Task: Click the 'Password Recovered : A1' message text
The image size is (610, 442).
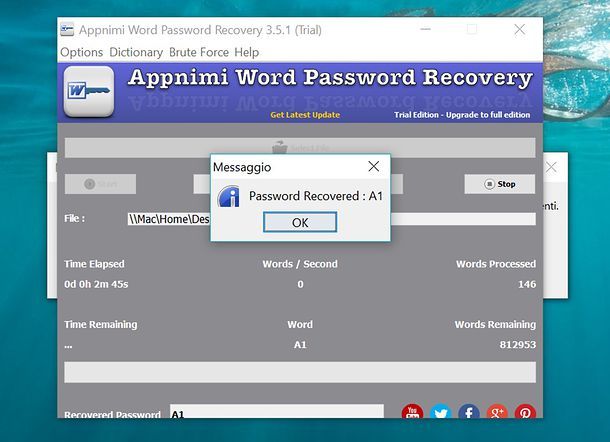Action: [x=316, y=196]
